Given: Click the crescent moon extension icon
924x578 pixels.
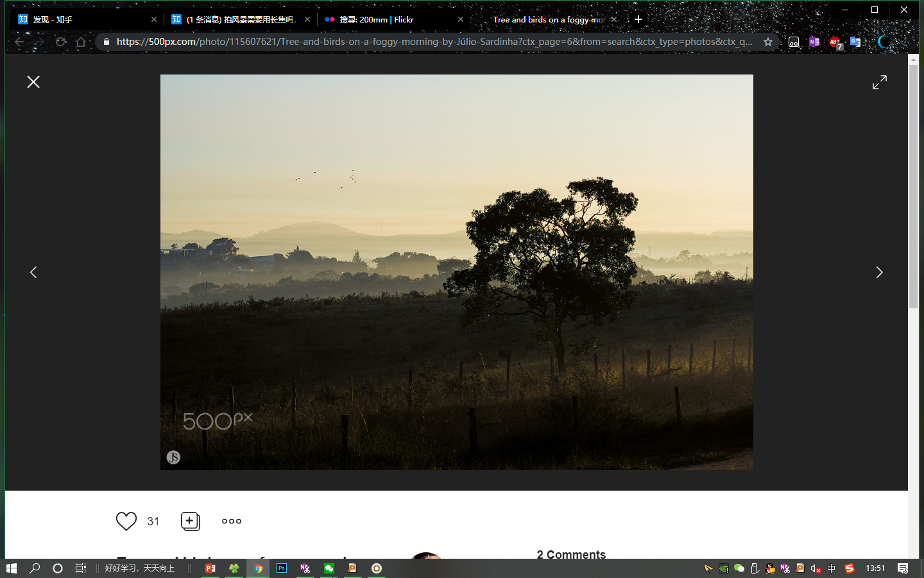Looking at the screenshot, I should tap(884, 42).
